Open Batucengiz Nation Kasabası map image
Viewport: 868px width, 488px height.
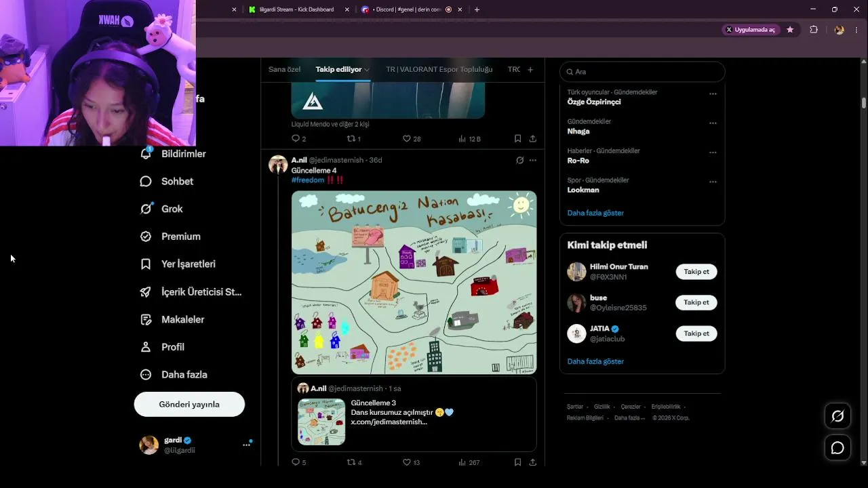click(414, 283)
